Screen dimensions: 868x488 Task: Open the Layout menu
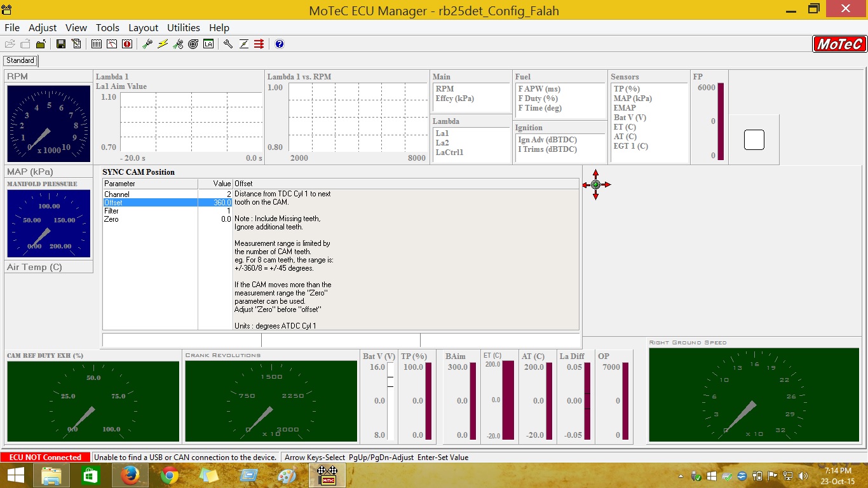coord(143,27)
